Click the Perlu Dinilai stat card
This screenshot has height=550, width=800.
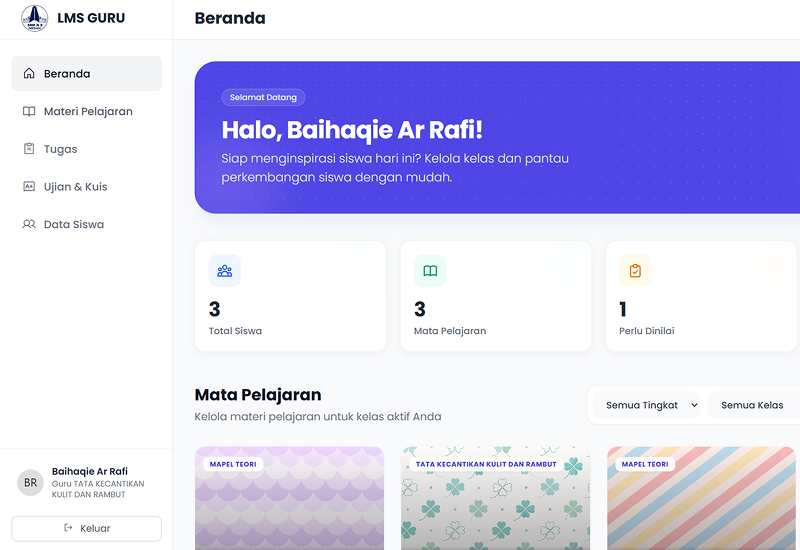(701, 296)
